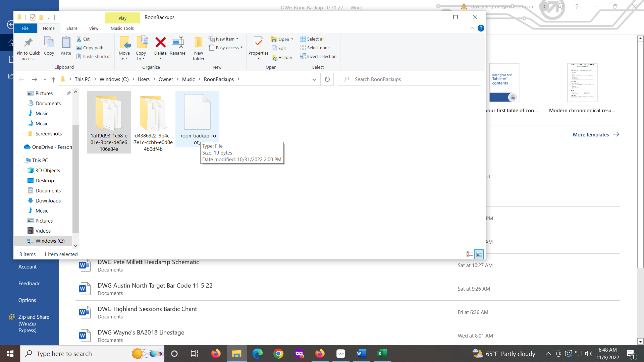Switch to Details view icon in the status bar
This screenshot has height=362, width=644.
tap(470, 254)
